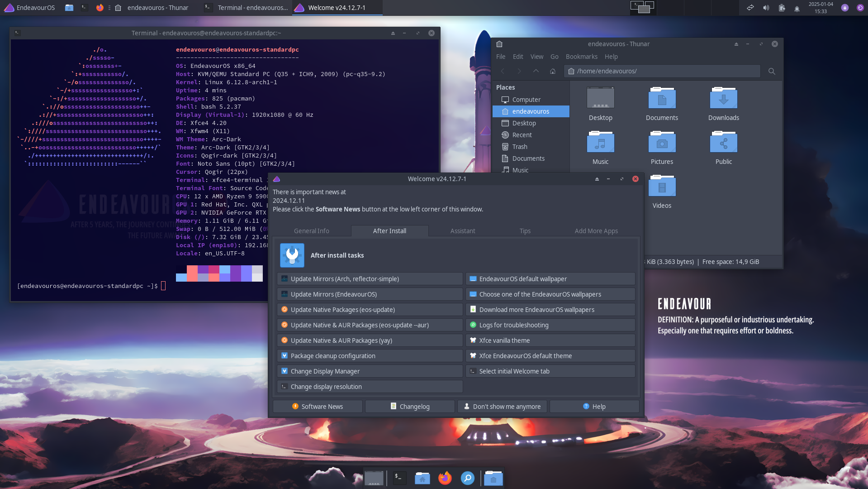Open EndeavourOS applications menu

(x=30, y=8)
